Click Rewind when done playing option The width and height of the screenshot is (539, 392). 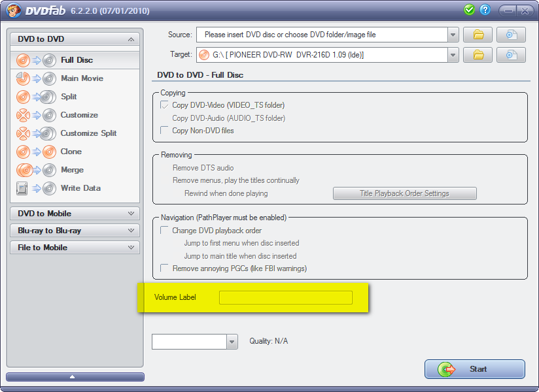226,193
